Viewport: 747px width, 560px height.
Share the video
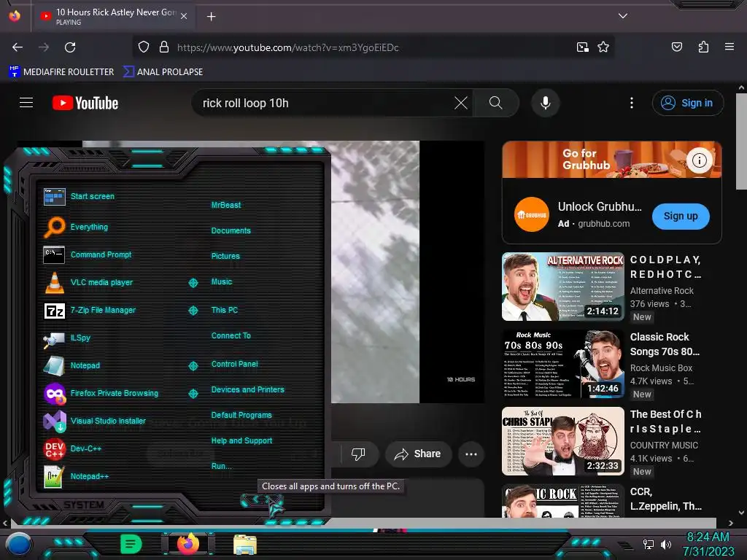click(418, 454)
